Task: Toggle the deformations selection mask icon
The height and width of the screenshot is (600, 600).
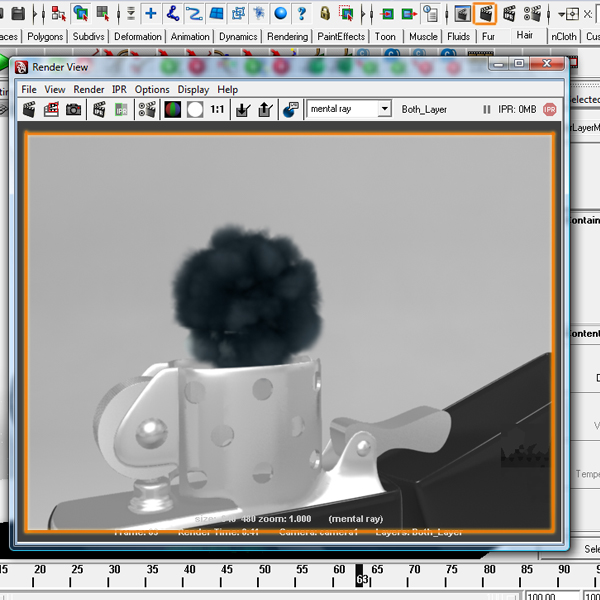Action: [238, 14]
